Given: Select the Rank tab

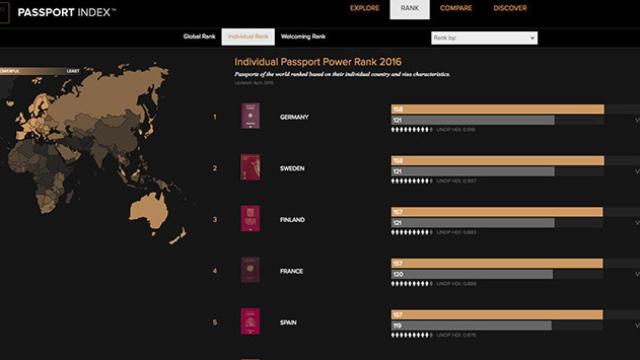Looking at the screenshot, I should coord(409,9).
